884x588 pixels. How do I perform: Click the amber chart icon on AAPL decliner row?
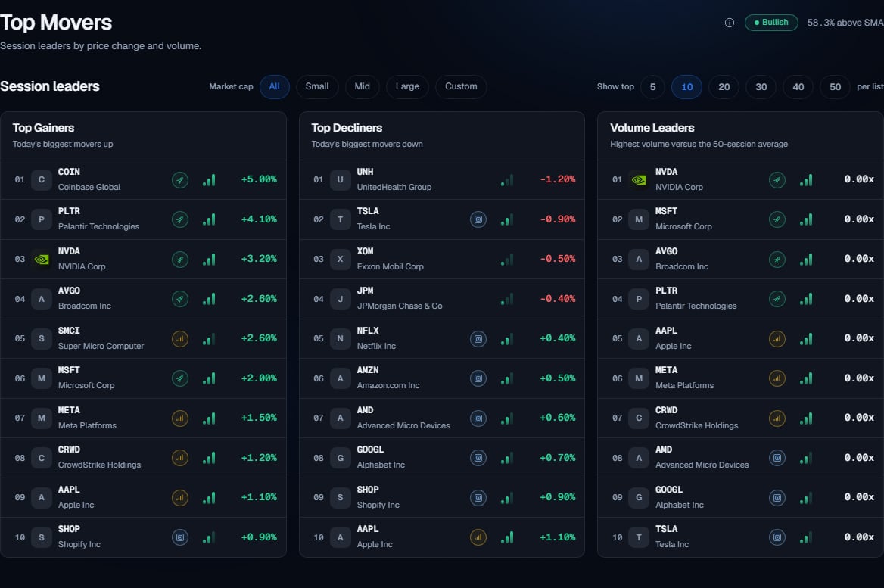tap(478, 537)
